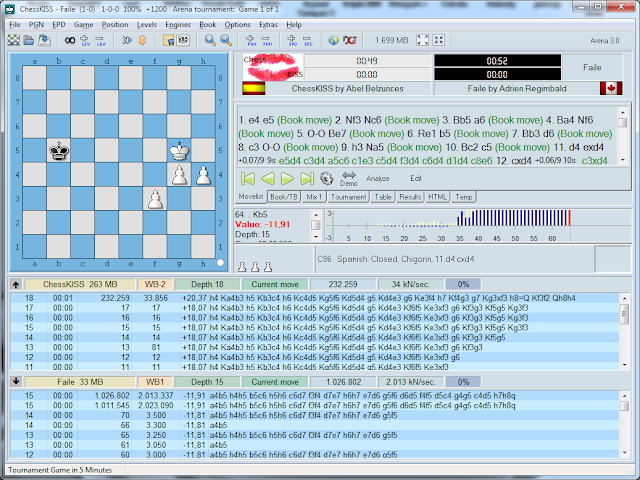Viewport: 640px width, 480px height.
Task: Click the Analyze button
Action: click(378, 178)
